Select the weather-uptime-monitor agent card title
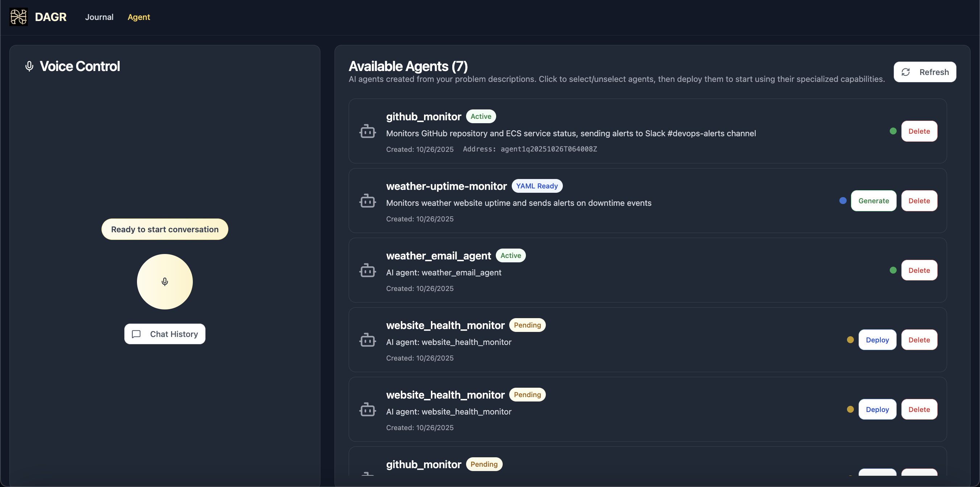This screenshot has width=980, height=487. tap(446, 186)
